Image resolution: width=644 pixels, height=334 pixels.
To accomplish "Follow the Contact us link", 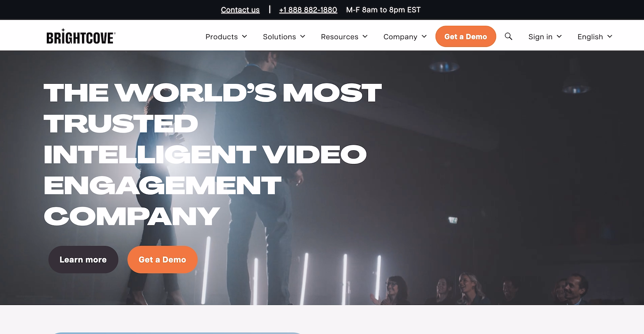I will pos(240,9).
